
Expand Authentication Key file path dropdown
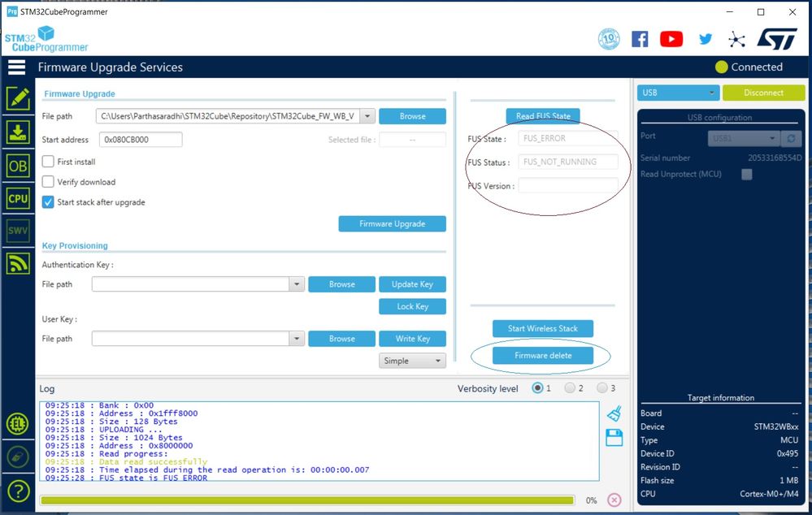(x=297, y=284)
